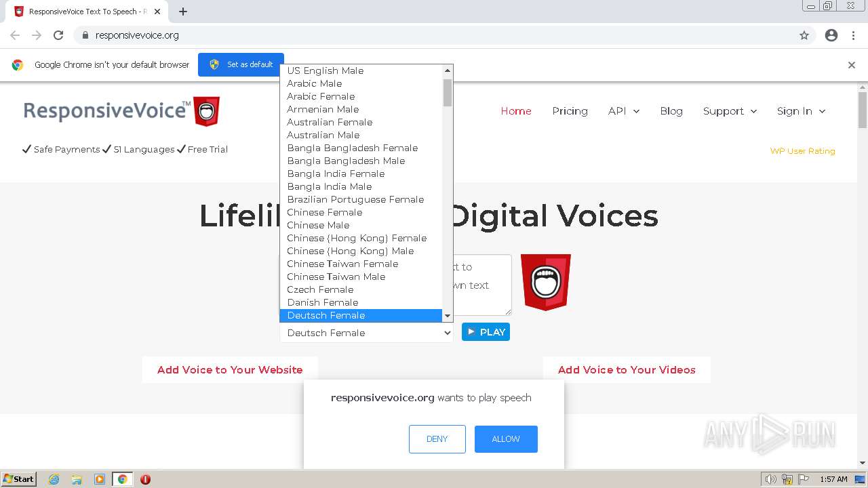Image resolution: width=868 pixels, height=488 pixels.
Task: Click voice list scrollbar down arrow
Action: click(x=448, y=316)
